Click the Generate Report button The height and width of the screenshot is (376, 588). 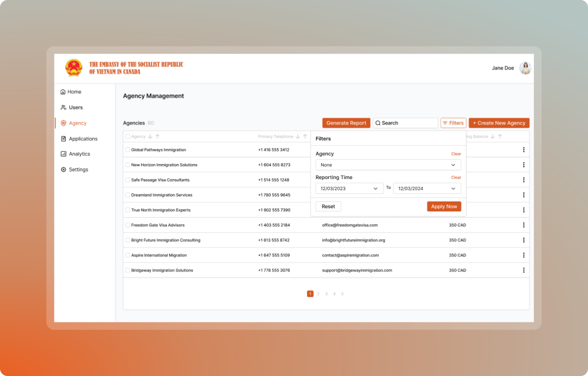346,123
